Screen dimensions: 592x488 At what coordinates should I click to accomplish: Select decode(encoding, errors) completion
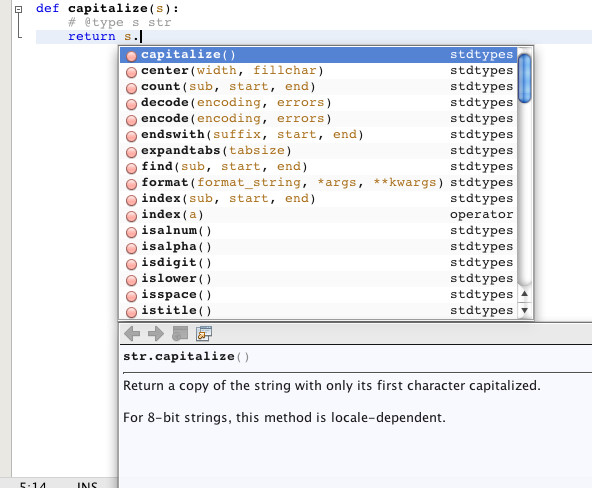318,103
